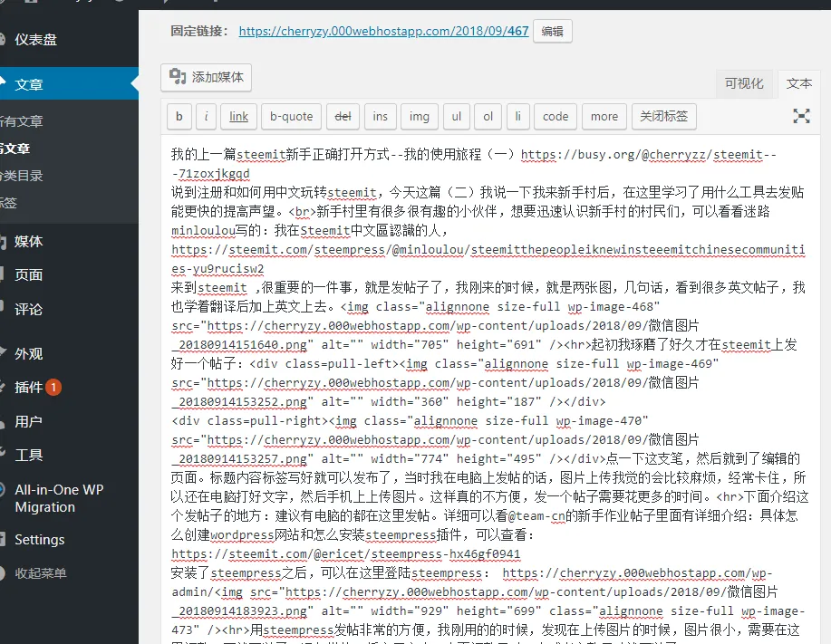Click the post content text editor area
Screen dimensions: 831x644
coord(490,389)
